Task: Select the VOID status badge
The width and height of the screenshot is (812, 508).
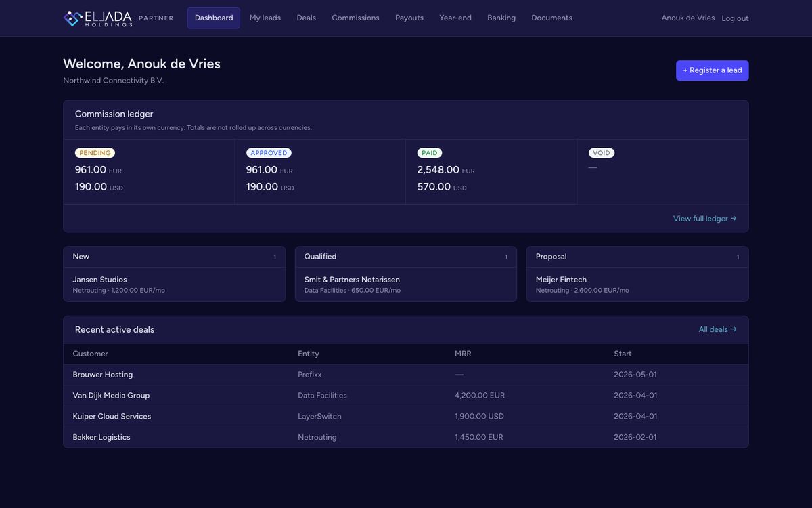Action: click(x=602, y=153)
